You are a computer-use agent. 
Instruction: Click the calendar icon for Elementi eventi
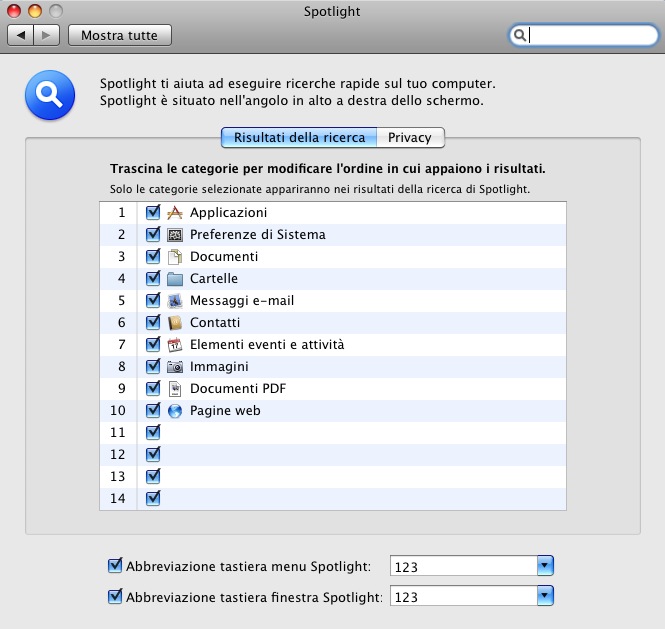pos(174,345)
